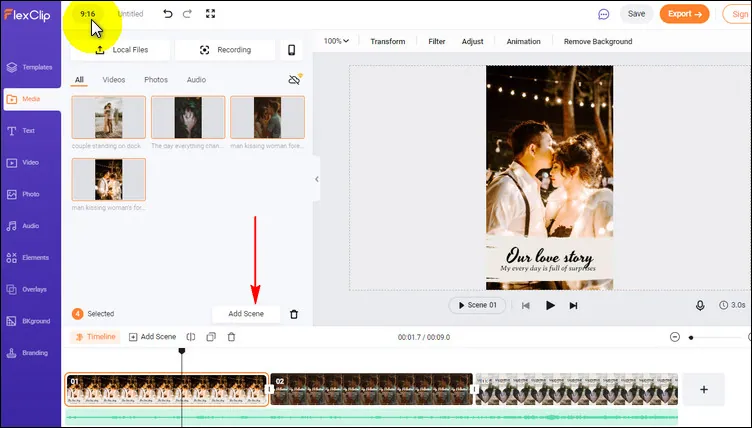Select the couple standing on dock thumbnail
This screenshot has height=428, width=752.
tap(108, 117)
